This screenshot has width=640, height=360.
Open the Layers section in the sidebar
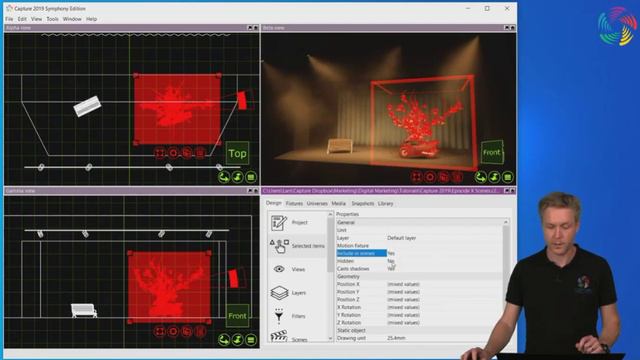click(x=298, y=293)
